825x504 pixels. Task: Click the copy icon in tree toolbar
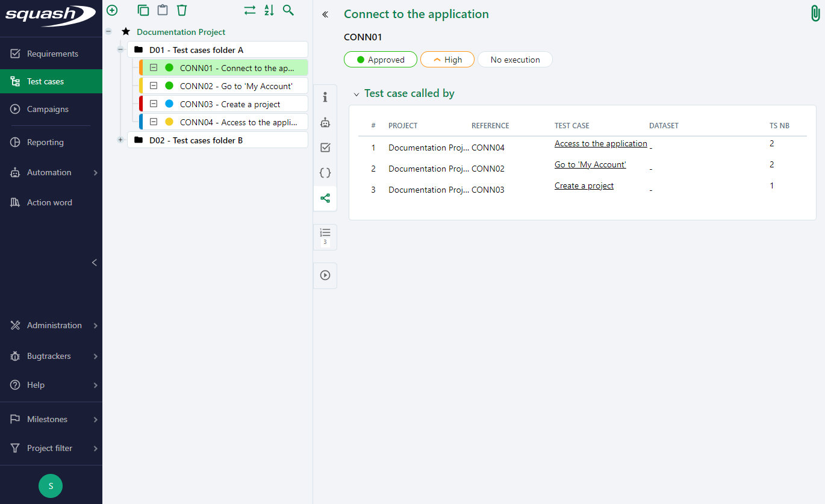coord(143,10)
